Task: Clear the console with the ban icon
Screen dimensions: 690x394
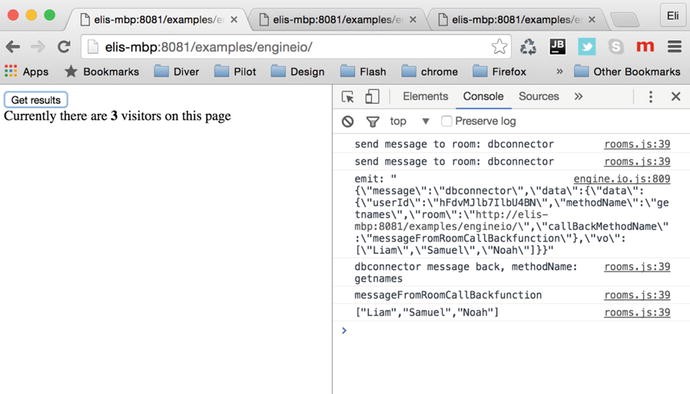Action: tap(348, 121)
